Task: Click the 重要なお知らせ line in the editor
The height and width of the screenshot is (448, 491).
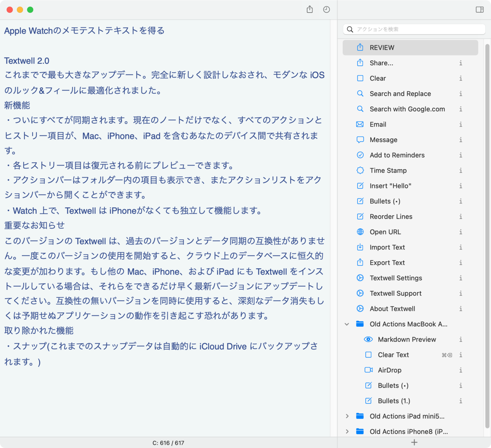Action: [x=34, y=225]
